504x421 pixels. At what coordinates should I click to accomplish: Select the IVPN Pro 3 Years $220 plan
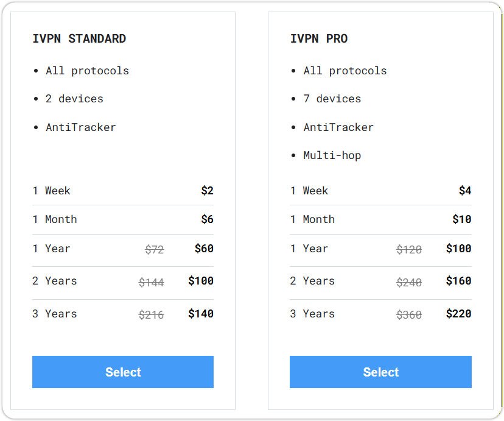click(x=380, y=314)
